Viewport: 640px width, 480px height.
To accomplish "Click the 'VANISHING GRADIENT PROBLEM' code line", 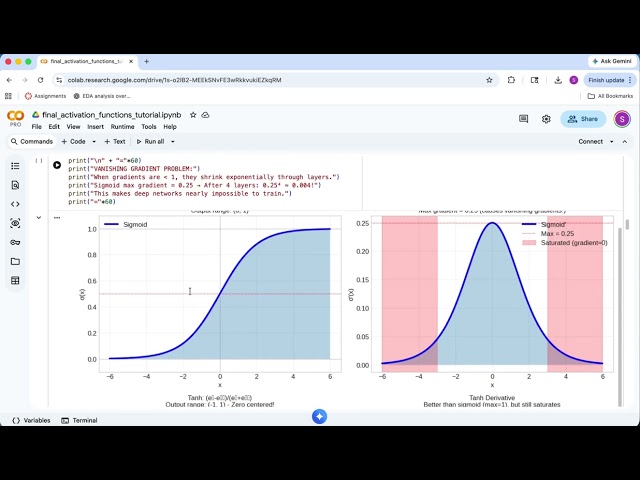I will point(134,169).
